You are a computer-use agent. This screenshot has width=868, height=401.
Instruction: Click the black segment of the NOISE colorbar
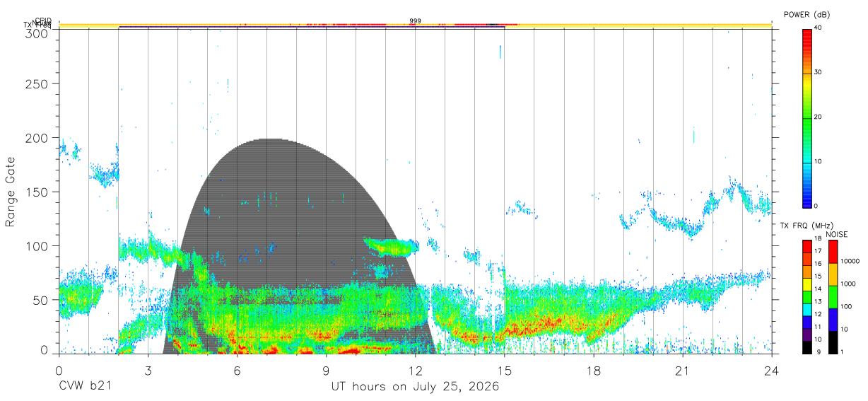(x=832, y=342)
